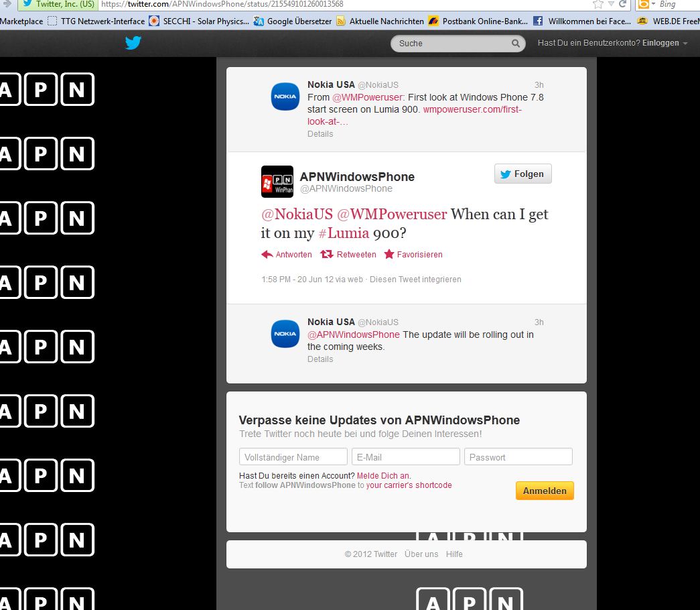The height and width of the screenshot is (610, 700).
Task: Click Nokia USA name in first tweet
Action: pyautogui.click(x=332, y=84)
